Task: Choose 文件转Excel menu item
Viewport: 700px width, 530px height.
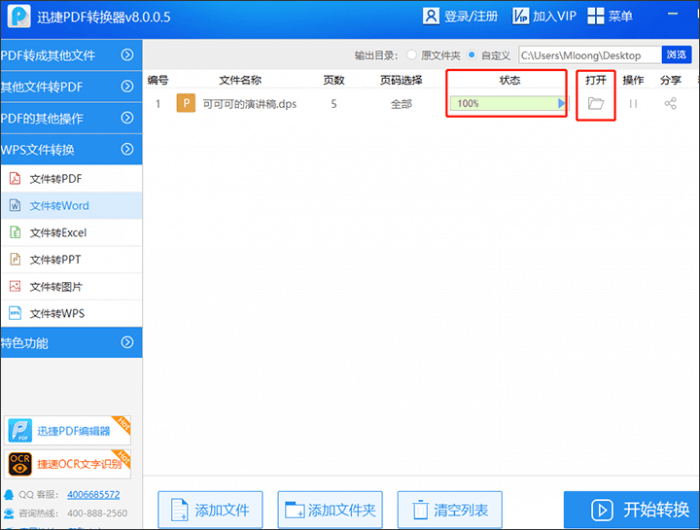Action: (x=71, y=232)
